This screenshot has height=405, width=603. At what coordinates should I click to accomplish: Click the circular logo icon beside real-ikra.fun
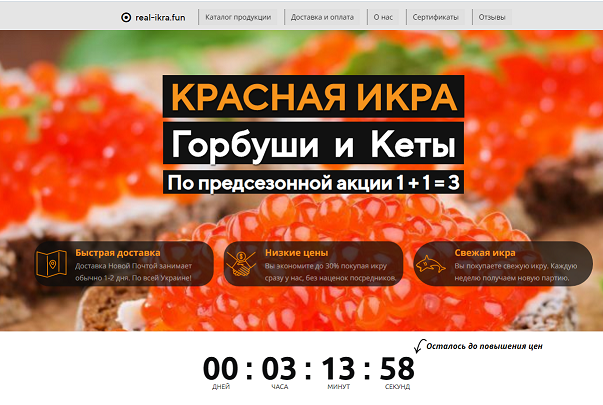coord(126,17)
